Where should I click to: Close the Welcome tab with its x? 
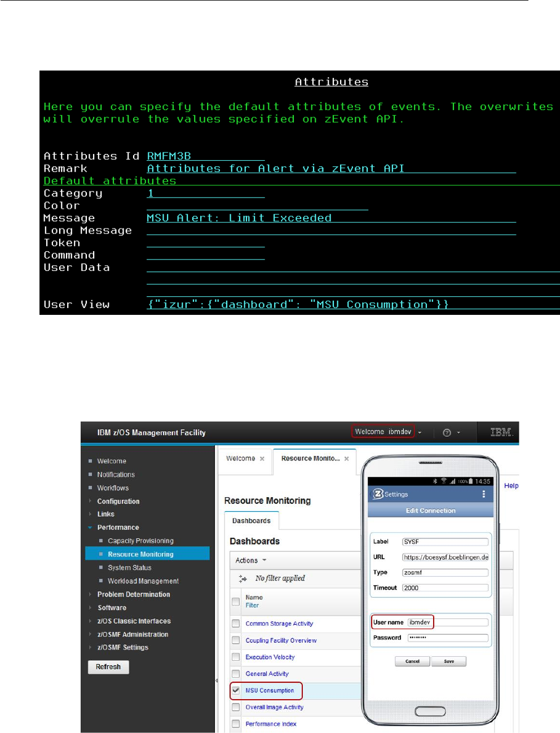pos(262,459)
